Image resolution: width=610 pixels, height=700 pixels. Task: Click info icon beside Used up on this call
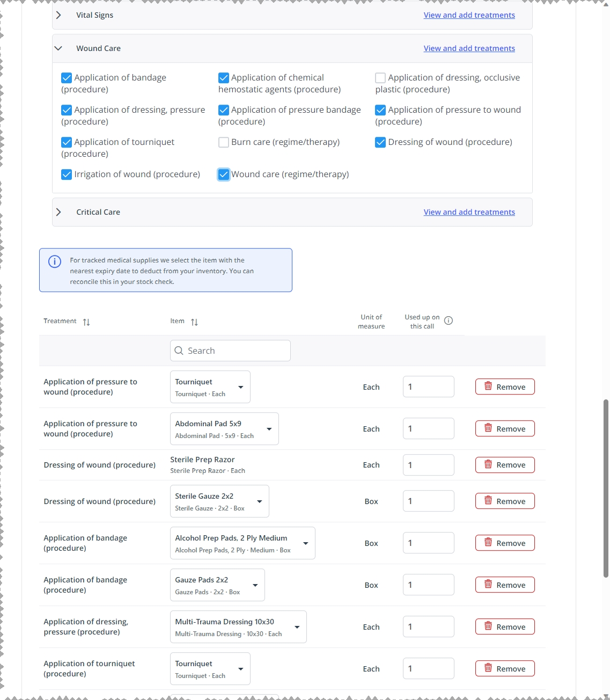pyautogui.click(x=449, y=320)
